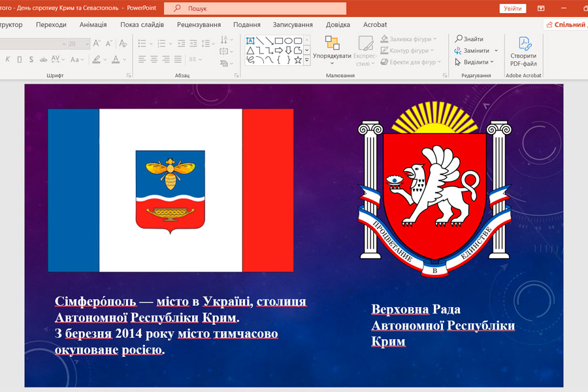Open the Замінити dropdown arrow
This screenshot has width=588, height=392.
pos(496,51)
